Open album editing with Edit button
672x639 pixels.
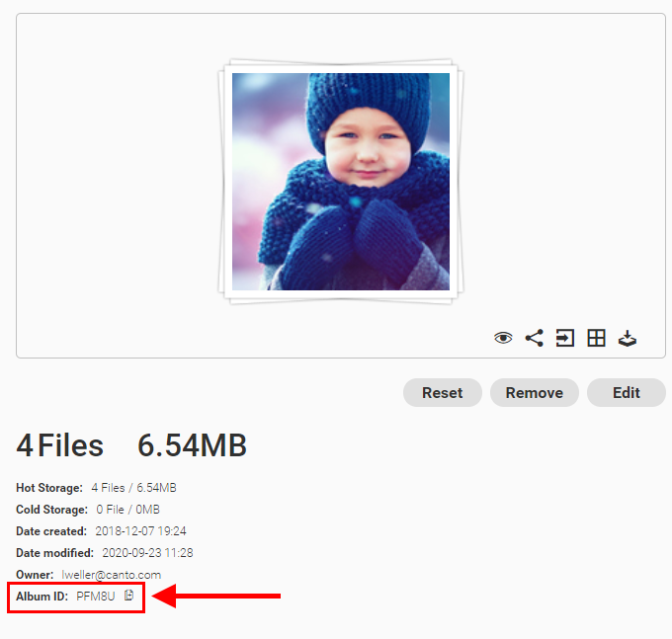[x=627, y=393]
